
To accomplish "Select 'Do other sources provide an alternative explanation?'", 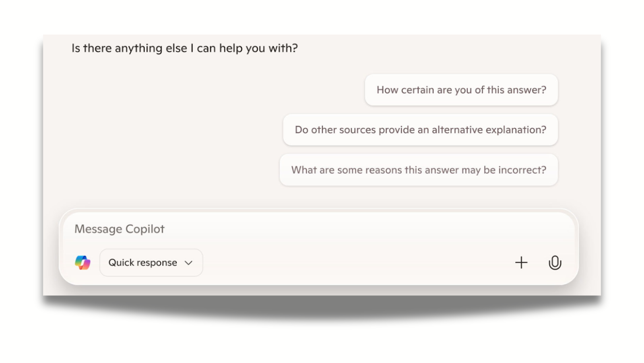I will click(x=420, y=130).
